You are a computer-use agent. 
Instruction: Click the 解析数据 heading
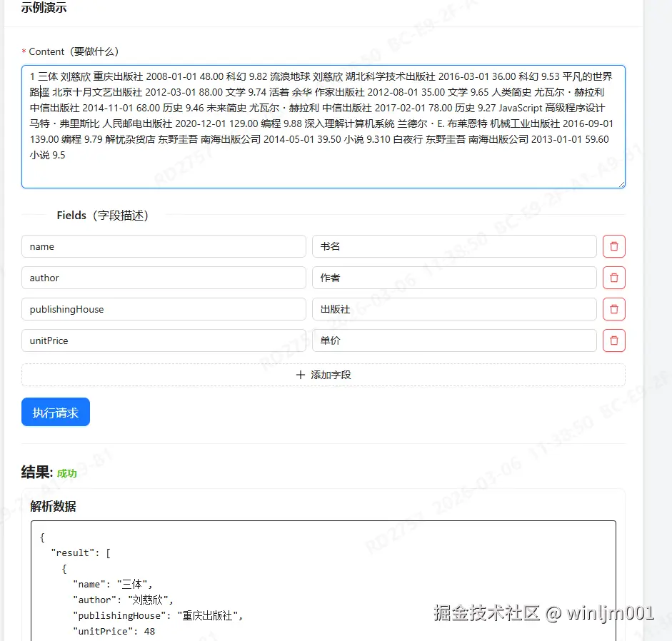coord(53,507)
